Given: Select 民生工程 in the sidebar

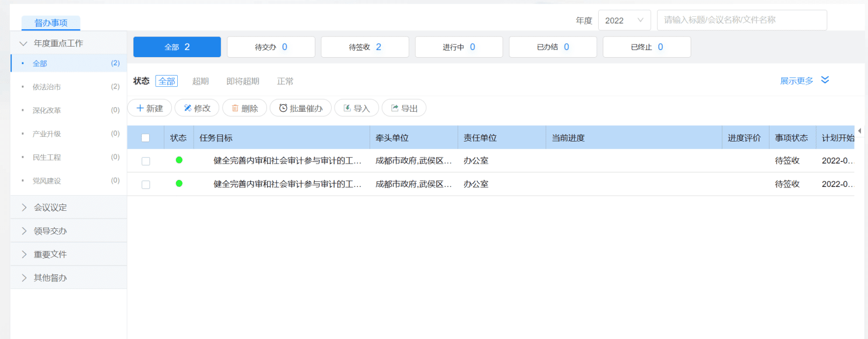Looking at the screenshot, I should (x=68, y=157).
